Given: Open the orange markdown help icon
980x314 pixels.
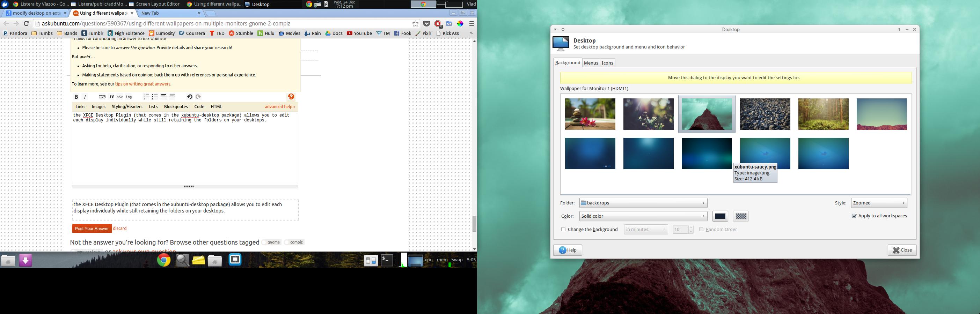Looking at the screenshot, I should [291, 97].
